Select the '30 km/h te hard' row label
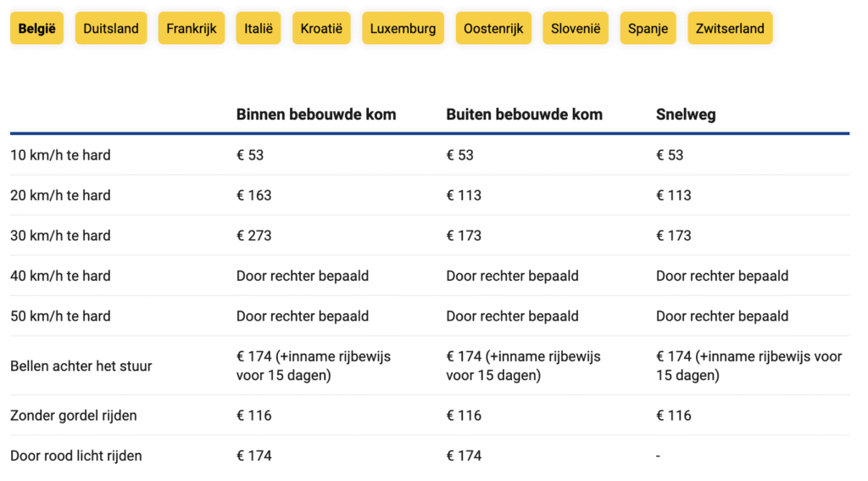868x481 pixels. pos(60,236)
